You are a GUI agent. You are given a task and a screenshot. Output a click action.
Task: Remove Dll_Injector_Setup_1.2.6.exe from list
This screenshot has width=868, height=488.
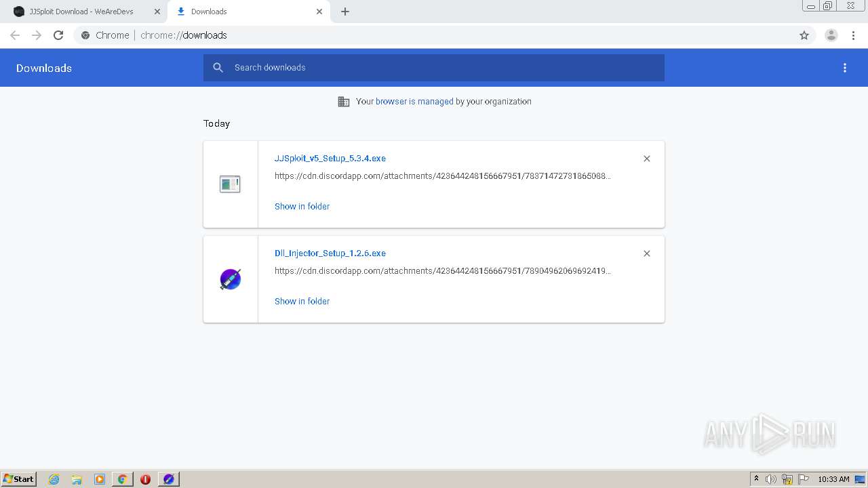(647, 253)
